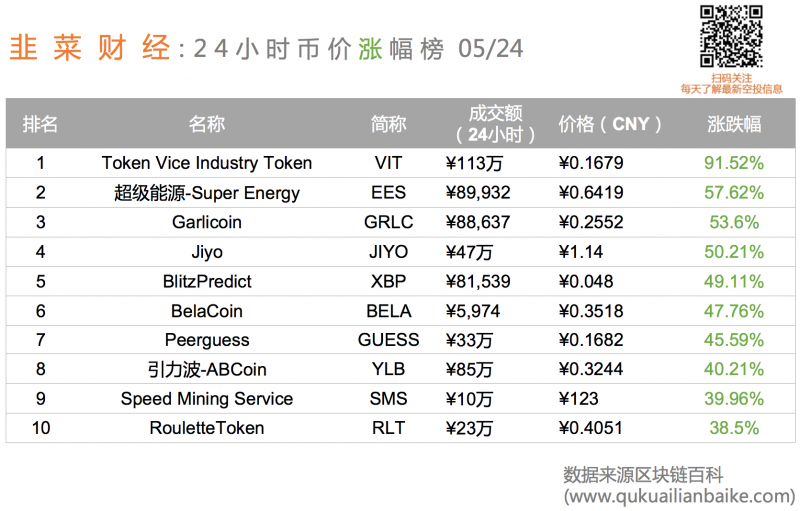The image size is (800, 511).
Task: Click the QR code image
Action: click(731, 36)
